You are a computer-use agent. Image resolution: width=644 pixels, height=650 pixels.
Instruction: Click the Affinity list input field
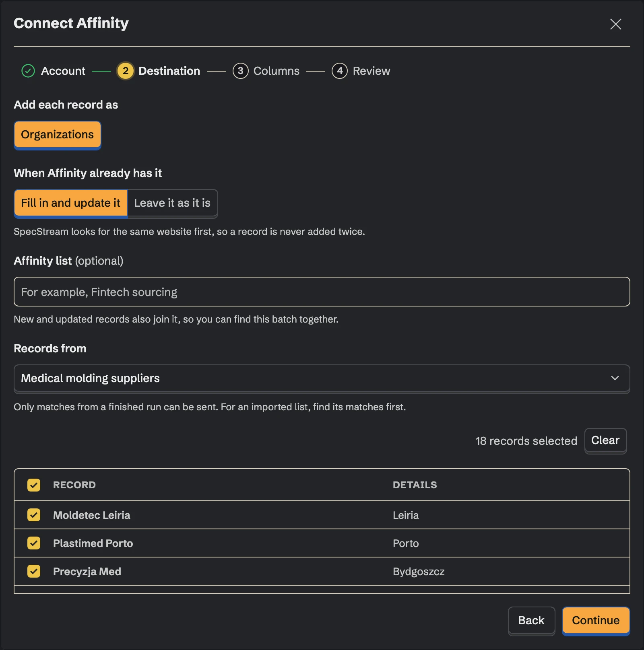coord(322,292)
